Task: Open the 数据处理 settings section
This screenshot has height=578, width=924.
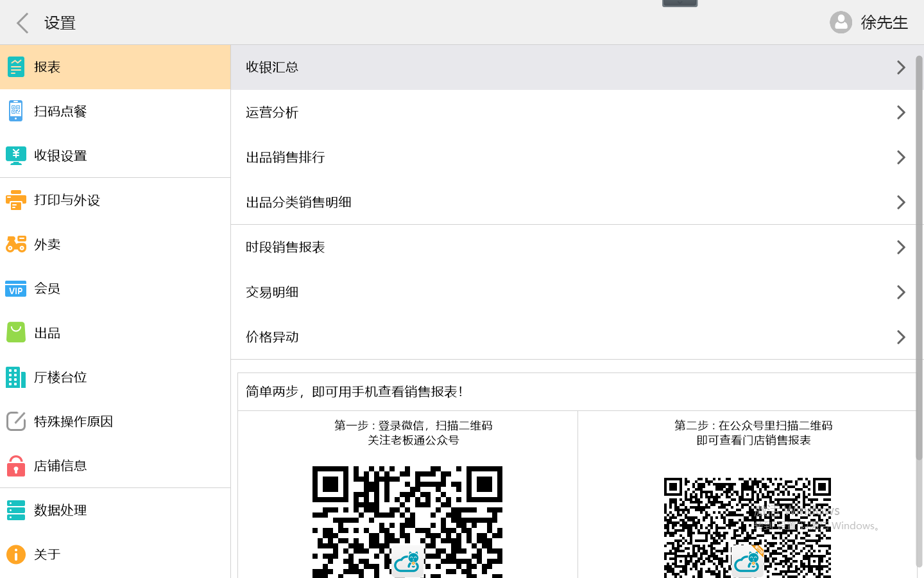Action: [116, 510]
